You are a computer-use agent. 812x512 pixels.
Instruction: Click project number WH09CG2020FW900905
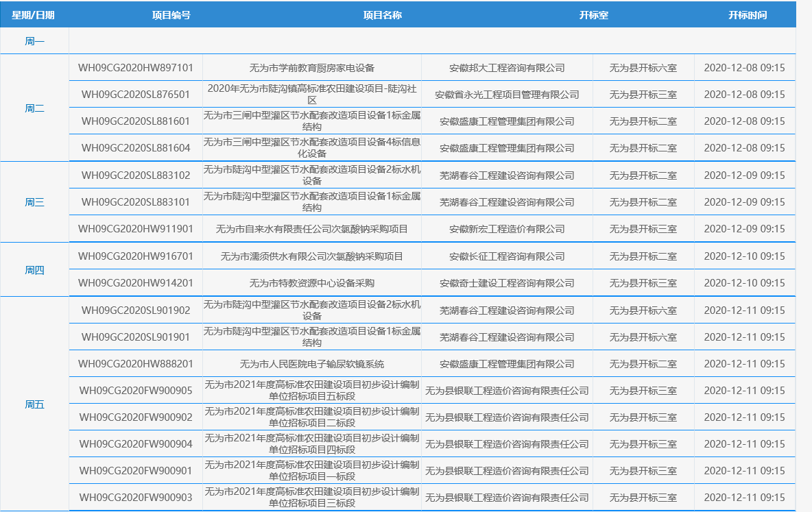coord(136,391)
